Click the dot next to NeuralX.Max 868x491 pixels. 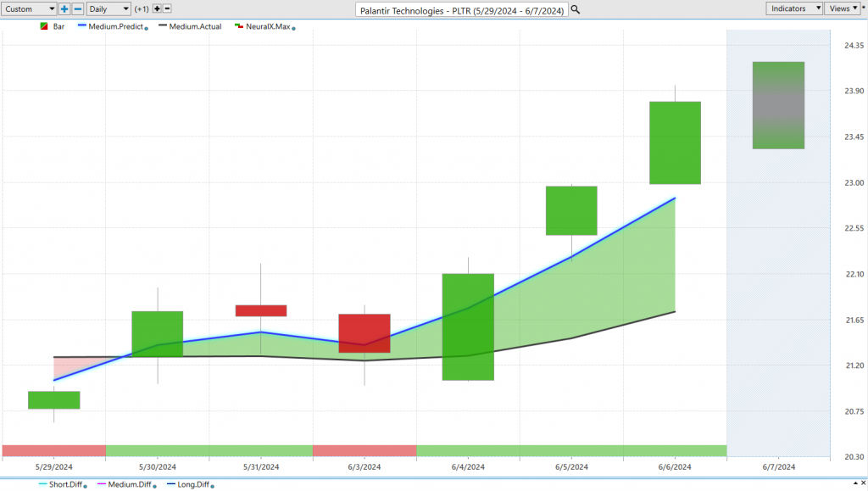tap(293, 28)
